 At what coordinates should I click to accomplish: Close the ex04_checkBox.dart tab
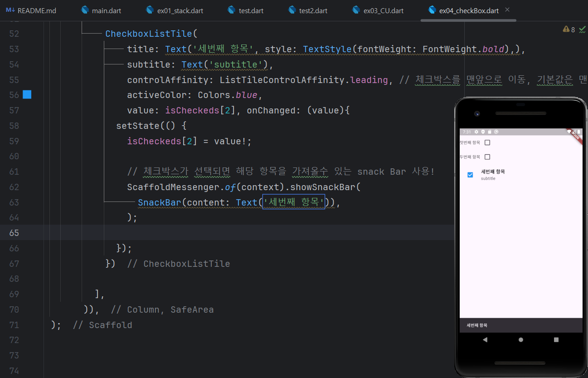coord(507,10)
